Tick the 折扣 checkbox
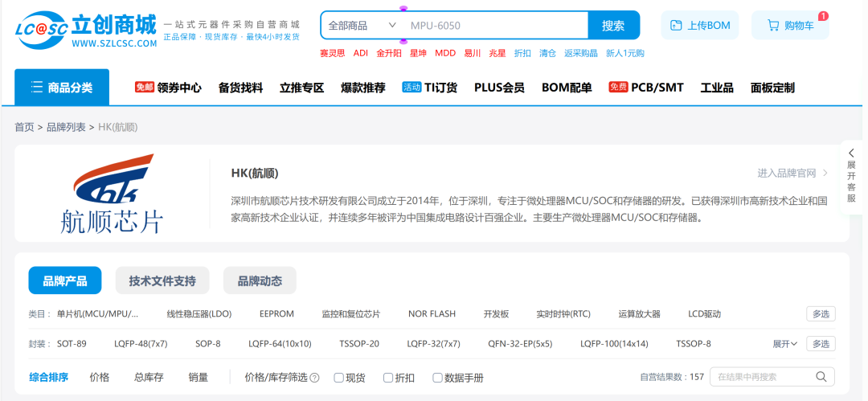 (x=388, y=378)
